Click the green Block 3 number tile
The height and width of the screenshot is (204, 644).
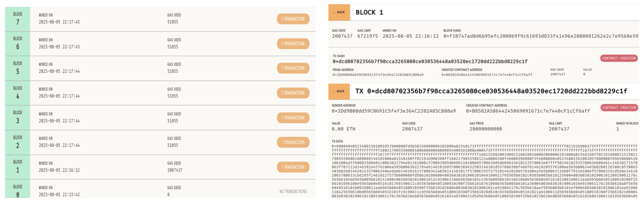[x=18, y=118]
